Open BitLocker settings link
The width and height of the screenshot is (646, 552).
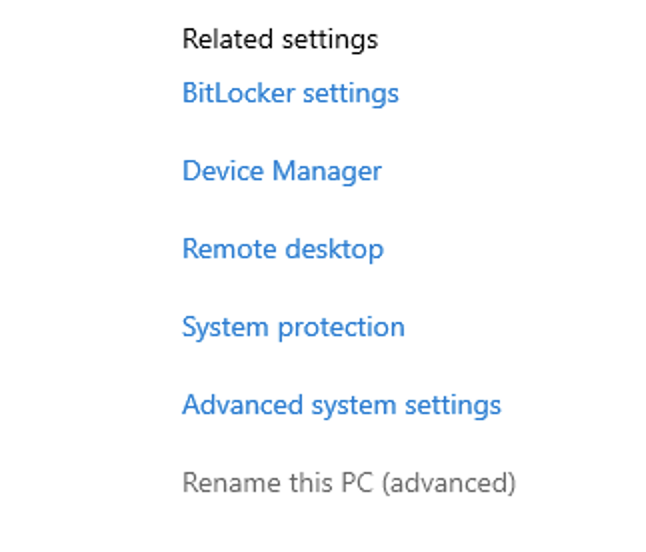click(x=290, y=94)
